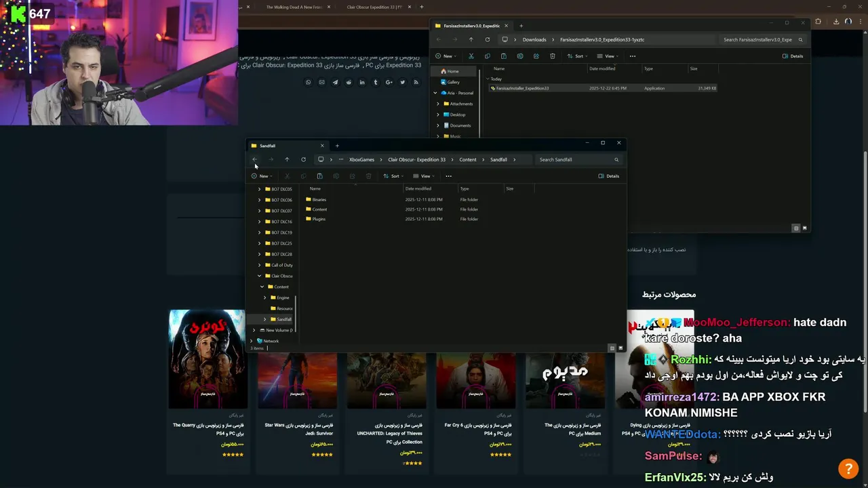Expand the Engine folder in the tree

264,298
